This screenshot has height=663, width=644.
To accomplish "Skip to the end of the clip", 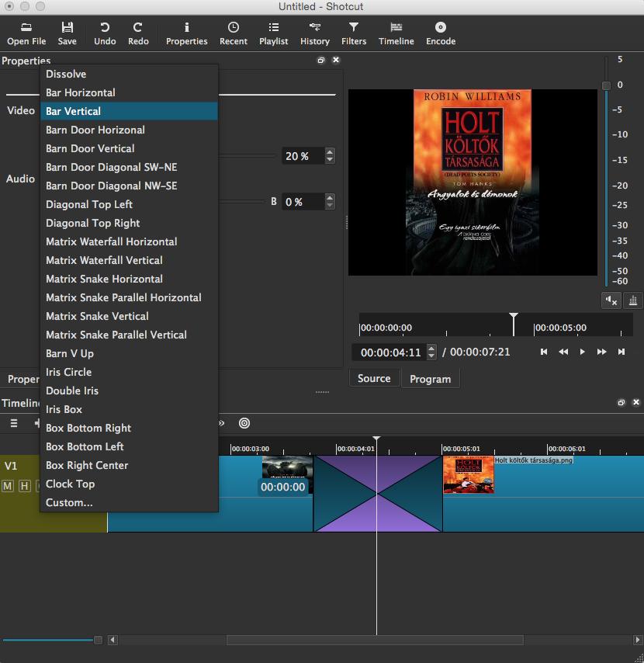I will coord(621,352).
